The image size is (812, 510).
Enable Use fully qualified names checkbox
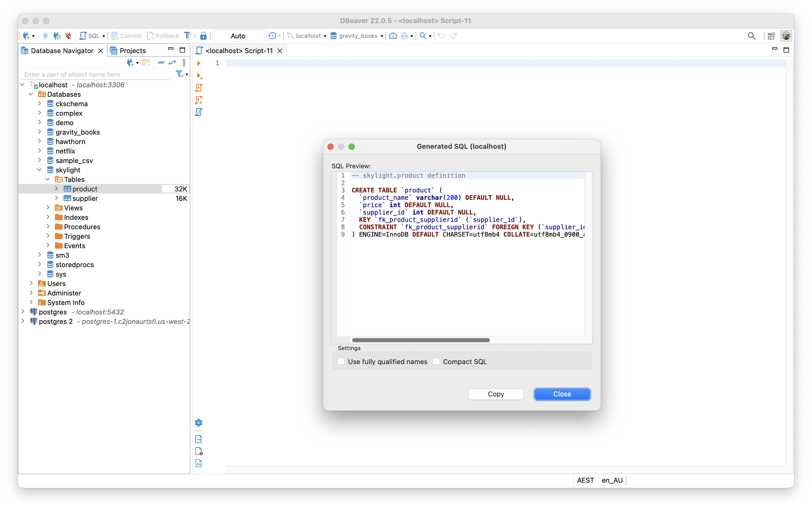(341, 361)
